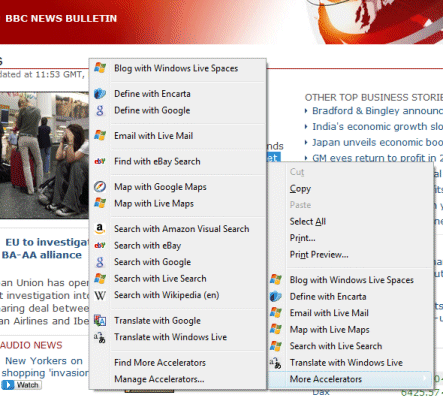This screenshot has width=443, height=398.
Task: Open Bradford & Bingley business story link
Action: [x=377, y=111]
